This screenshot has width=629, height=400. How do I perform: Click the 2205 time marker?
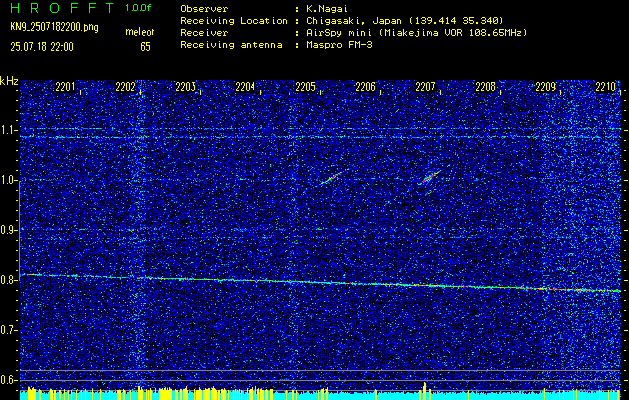(x=305, y=87)
